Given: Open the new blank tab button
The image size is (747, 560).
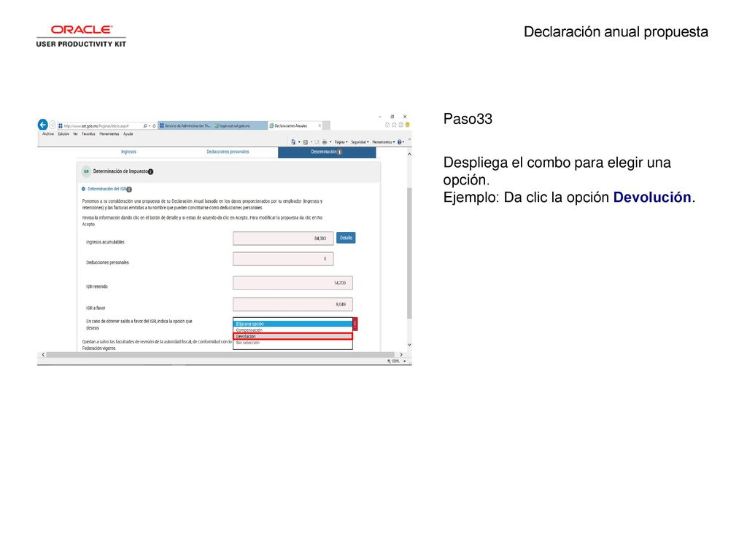Looking at the screenshot, I should 326,125.
